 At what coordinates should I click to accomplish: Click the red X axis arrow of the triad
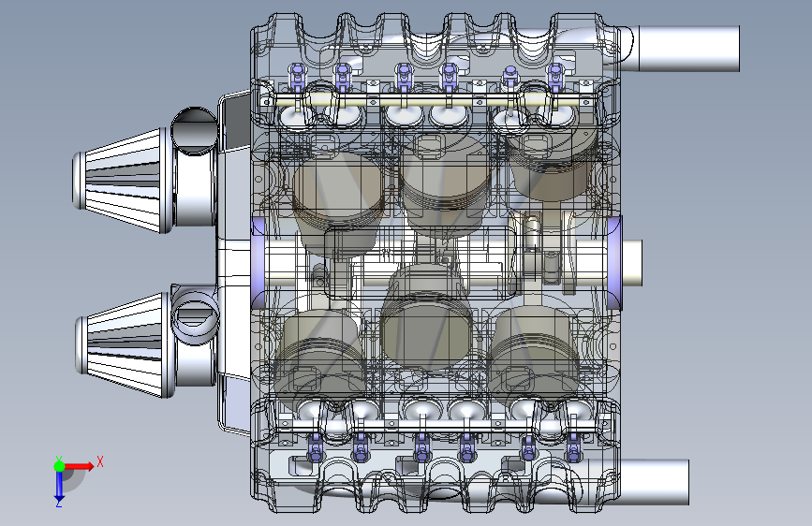80,466
